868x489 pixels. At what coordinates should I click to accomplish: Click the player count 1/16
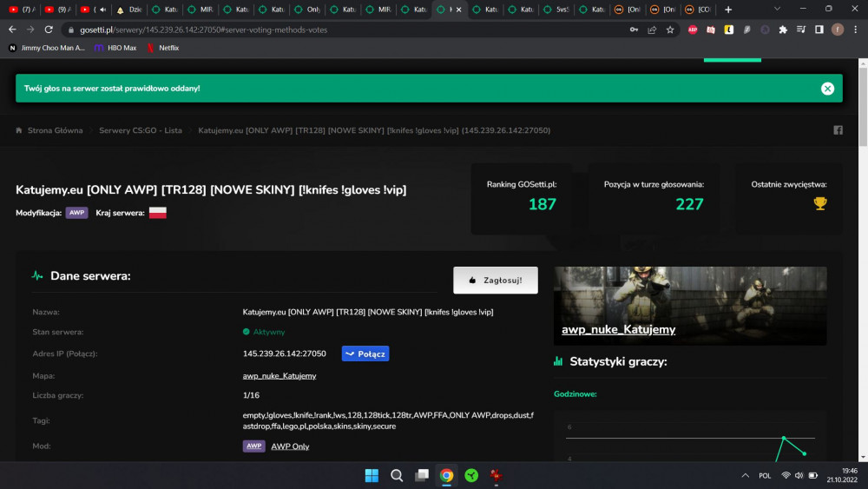(x=251, y=395)
